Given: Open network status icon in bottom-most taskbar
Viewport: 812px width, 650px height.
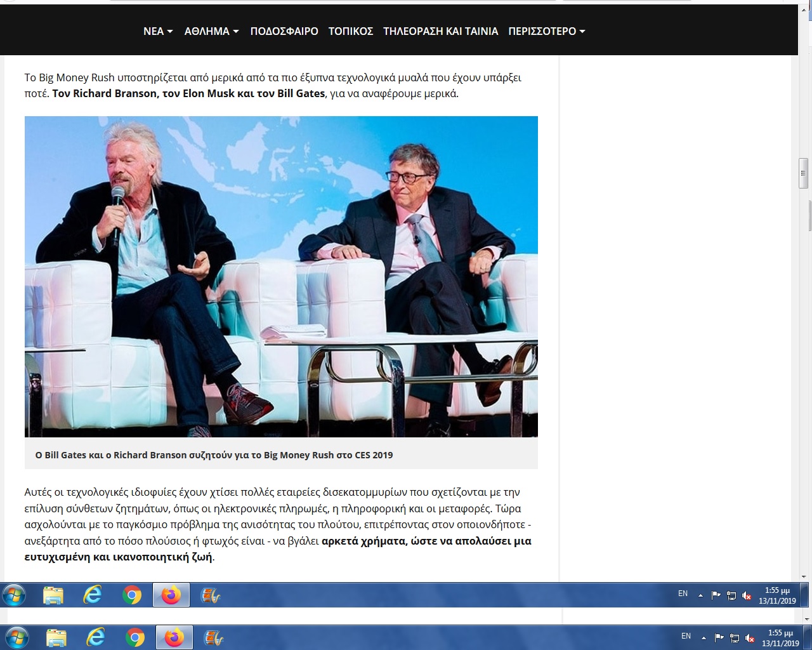Looking at the screenshot, I should click(x=735, y=638).
